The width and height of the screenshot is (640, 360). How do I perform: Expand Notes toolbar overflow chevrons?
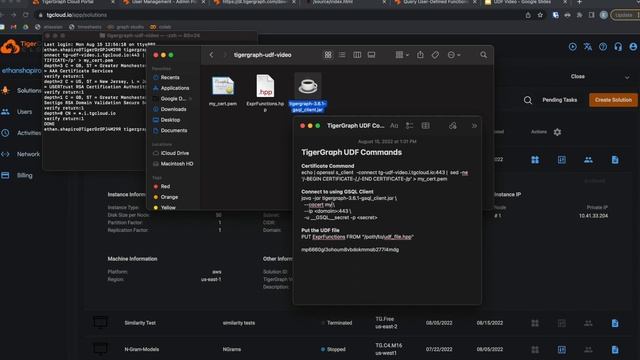pos(474,126)
